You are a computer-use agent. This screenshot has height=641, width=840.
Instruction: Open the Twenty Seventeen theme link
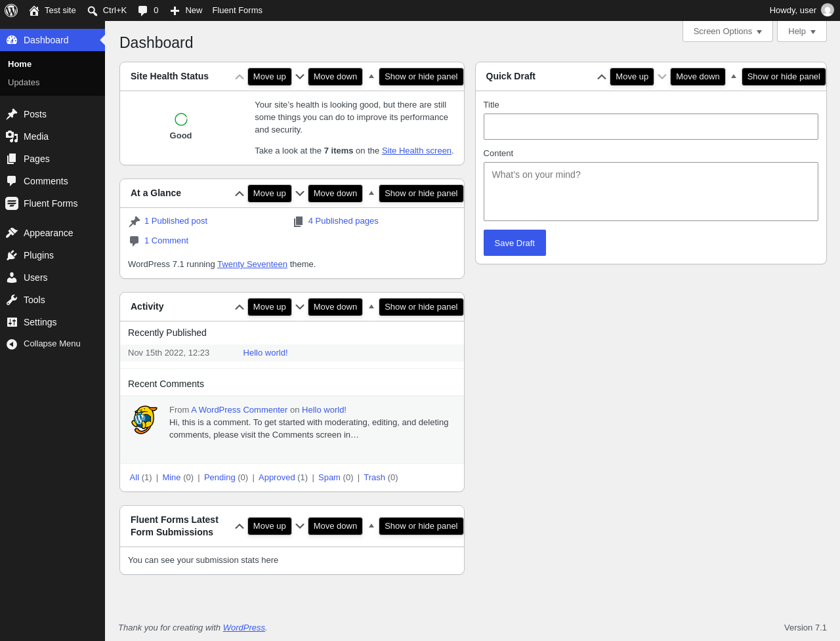pos(252,264)
